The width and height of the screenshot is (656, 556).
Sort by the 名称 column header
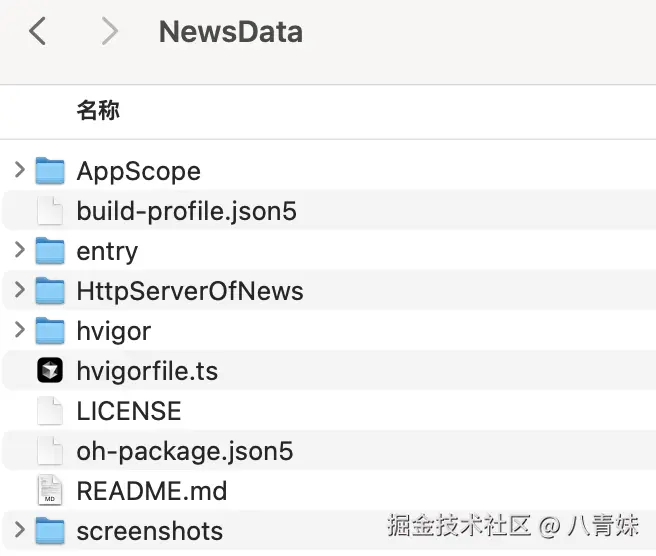98,110
